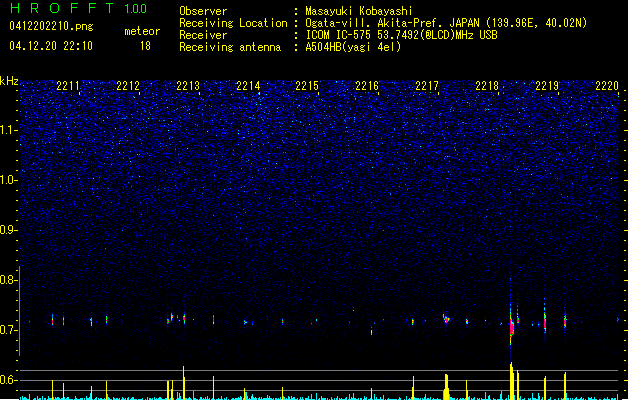Image resolution: width=629 pixels, height=400 pixels.
Task: Click frequency axis label 0.8
Action: point(9,280)
